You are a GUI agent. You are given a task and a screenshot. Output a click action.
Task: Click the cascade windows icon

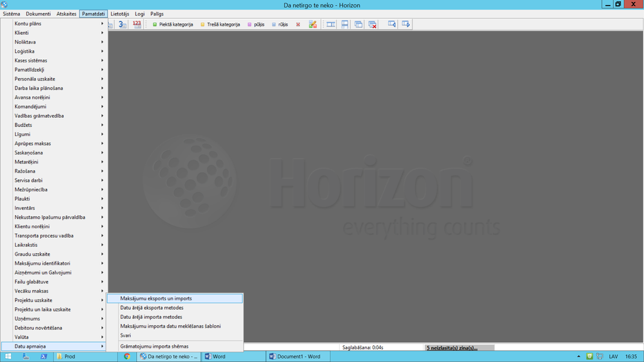(x=358, y=24)
